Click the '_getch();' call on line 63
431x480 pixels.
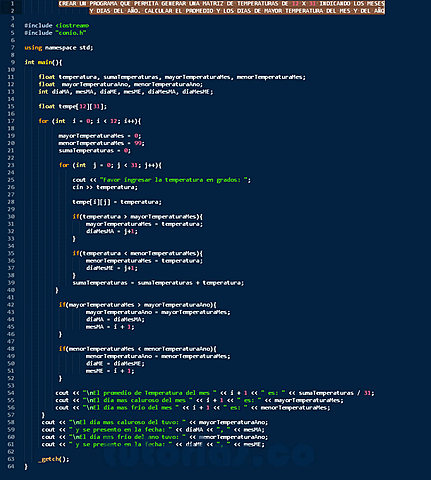pyautogui.click(x=54, y=459)
